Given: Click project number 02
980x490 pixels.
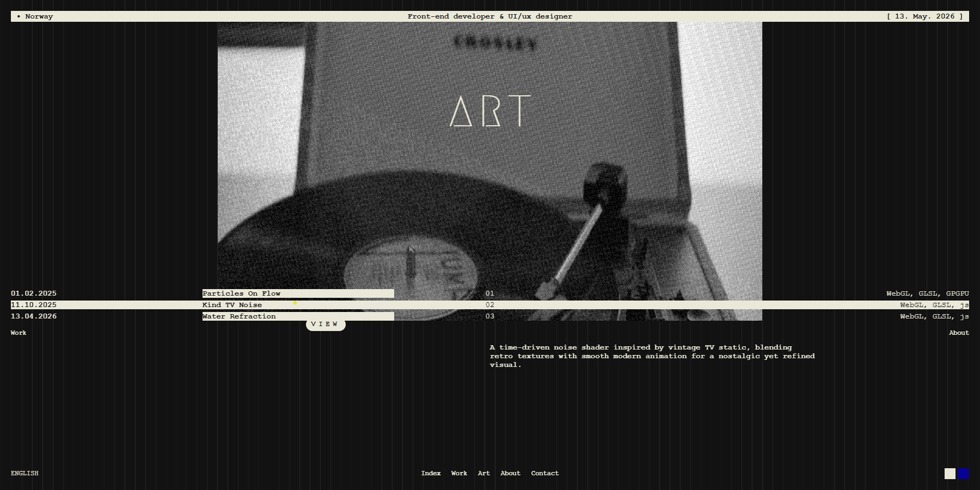Looking at the screenshot, I should click(x=490, y=305).
